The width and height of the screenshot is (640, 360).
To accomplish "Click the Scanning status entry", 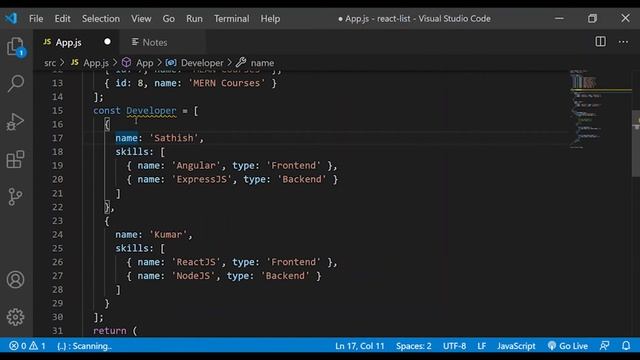I will point(84,346).
